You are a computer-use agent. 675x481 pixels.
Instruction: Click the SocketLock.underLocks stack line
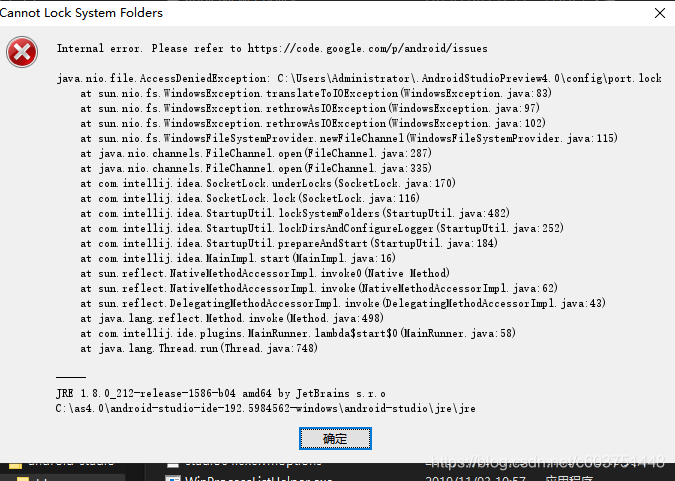click(268, 183)
